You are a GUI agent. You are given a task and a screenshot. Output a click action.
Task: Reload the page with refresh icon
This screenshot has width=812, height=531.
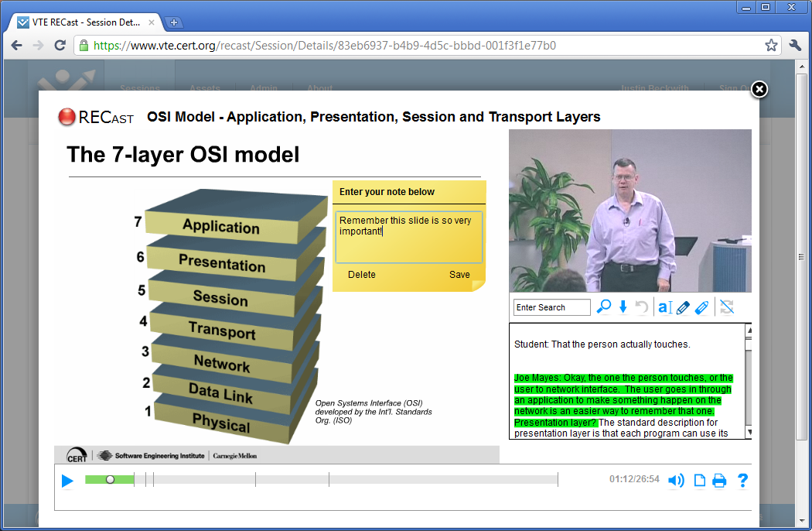click(60, 45)
